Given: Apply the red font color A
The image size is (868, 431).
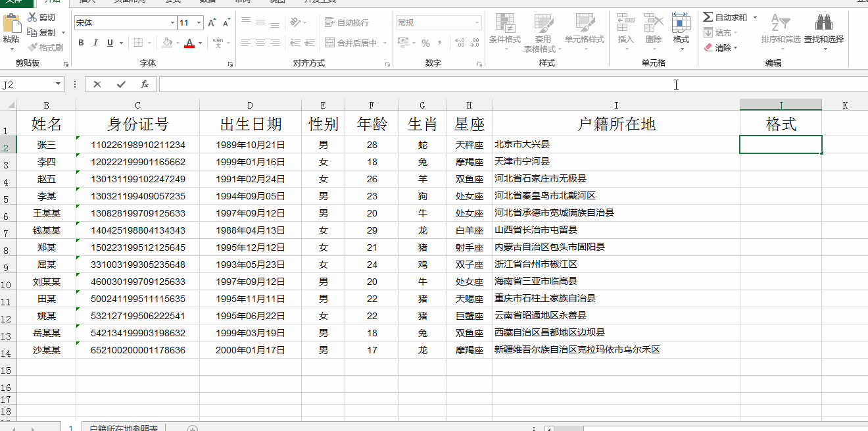Looking at the screenshot, I should (x=189, y=43).
